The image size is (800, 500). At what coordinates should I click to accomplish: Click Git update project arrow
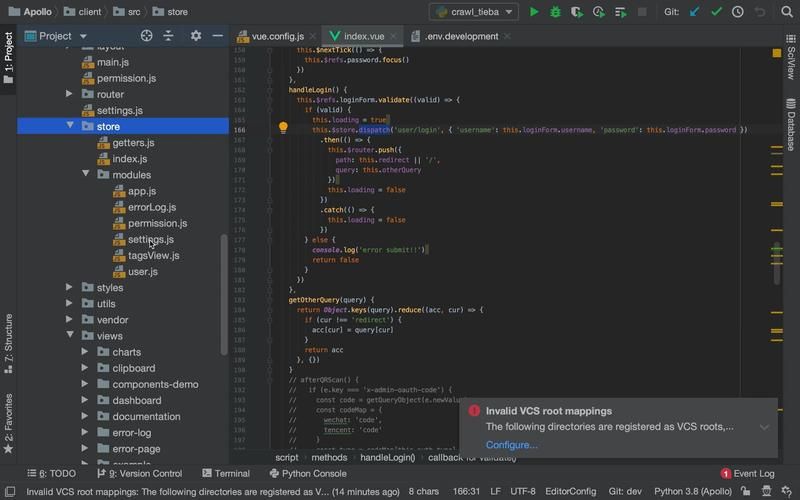[695, 12]
